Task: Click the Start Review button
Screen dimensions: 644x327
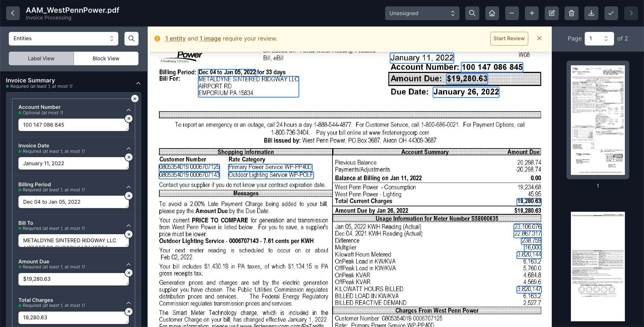Action: pyautogui.click(x=509, y=38)
